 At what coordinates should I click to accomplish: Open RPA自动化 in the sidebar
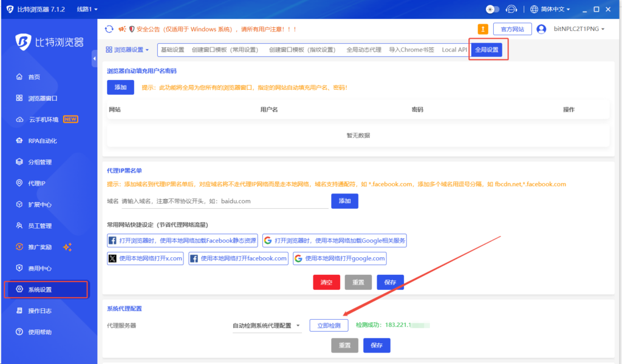[43, 141]
